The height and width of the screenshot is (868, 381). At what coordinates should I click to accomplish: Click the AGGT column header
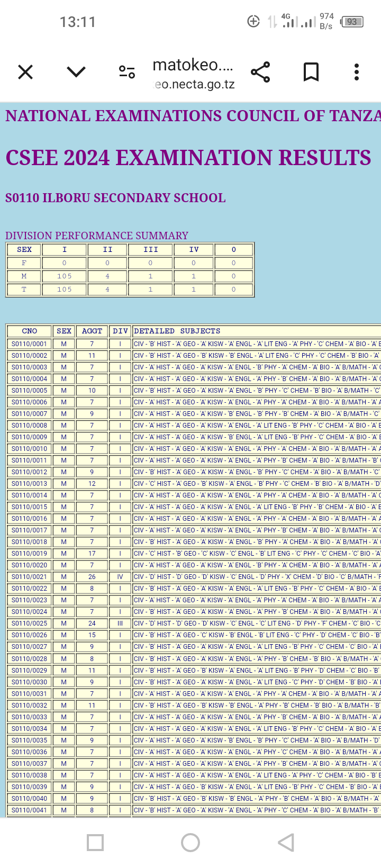[92, 331]
